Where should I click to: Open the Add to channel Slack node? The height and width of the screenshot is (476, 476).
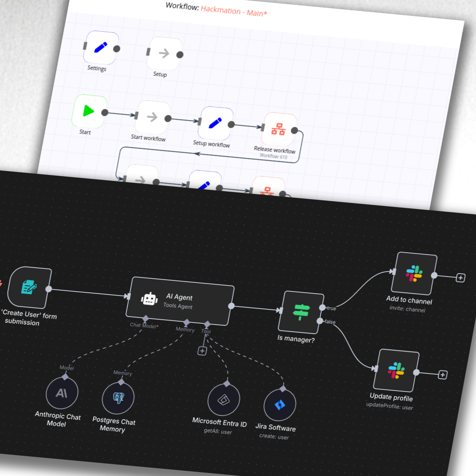point(414,274)
